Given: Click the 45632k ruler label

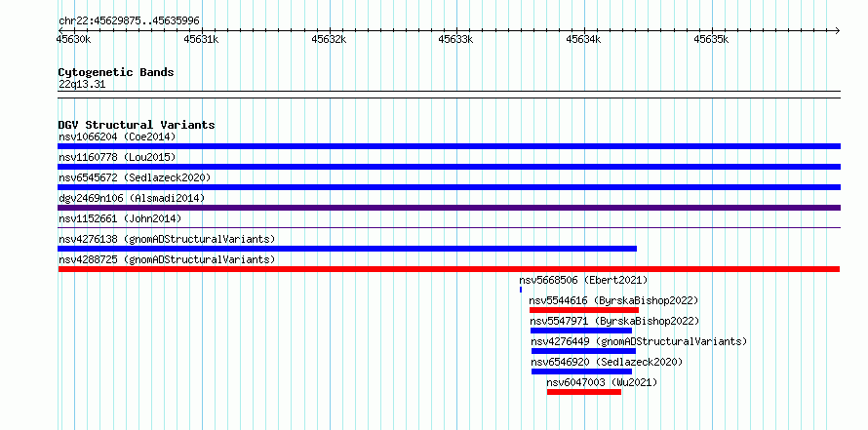Looking at the screenshot, I should coord(329,39).
